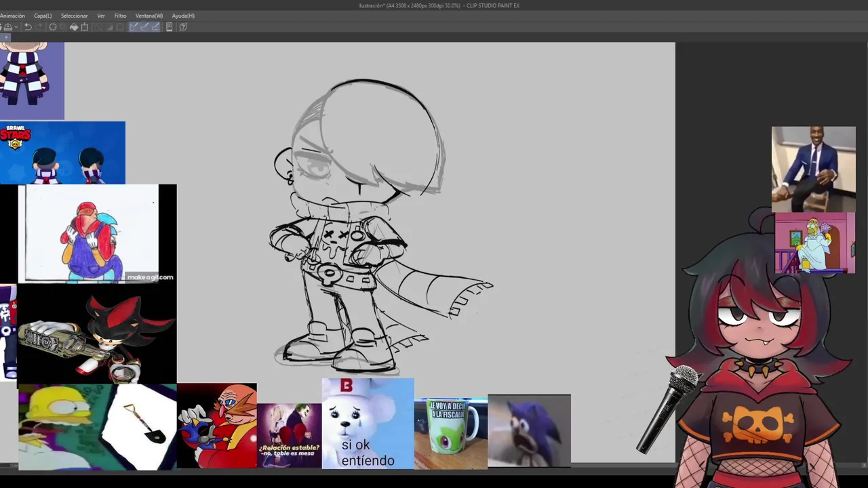
Task: Click the Clip Studio smartphone icon
Action: pos(170,27)
